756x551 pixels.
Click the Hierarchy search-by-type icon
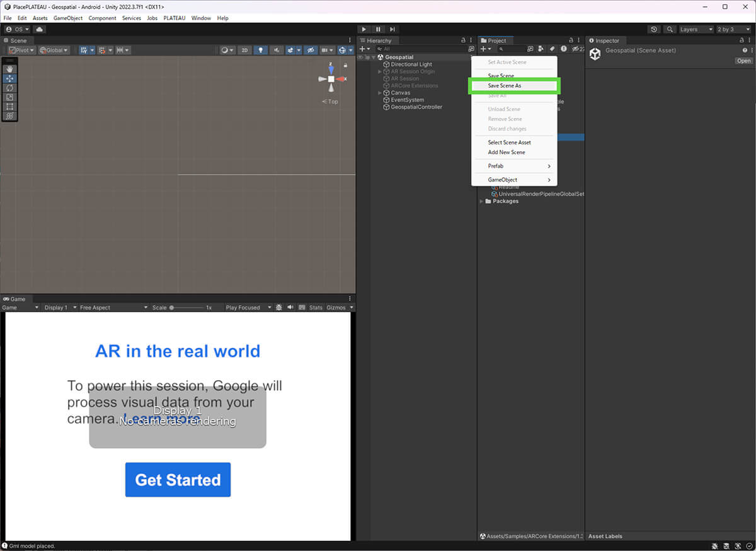pyautogui.click(x=471, y=49)
